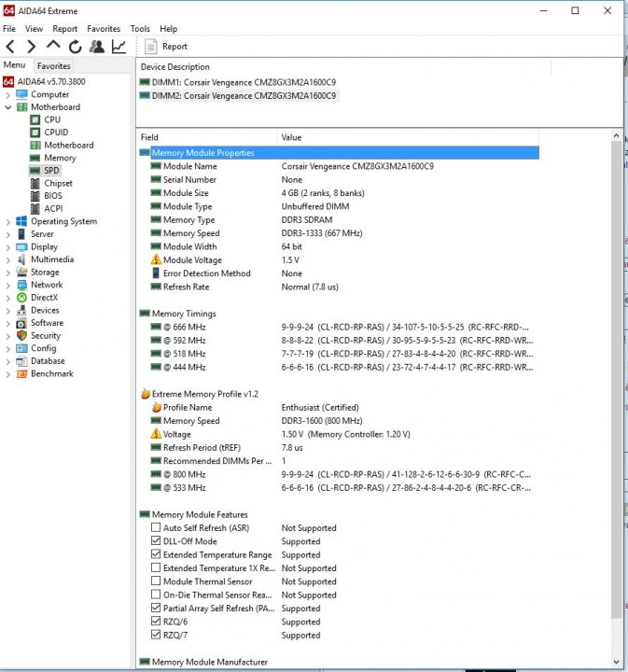Click the XMP Voltage warning icon
Screen dimensions: 628x672
point(156,434)
